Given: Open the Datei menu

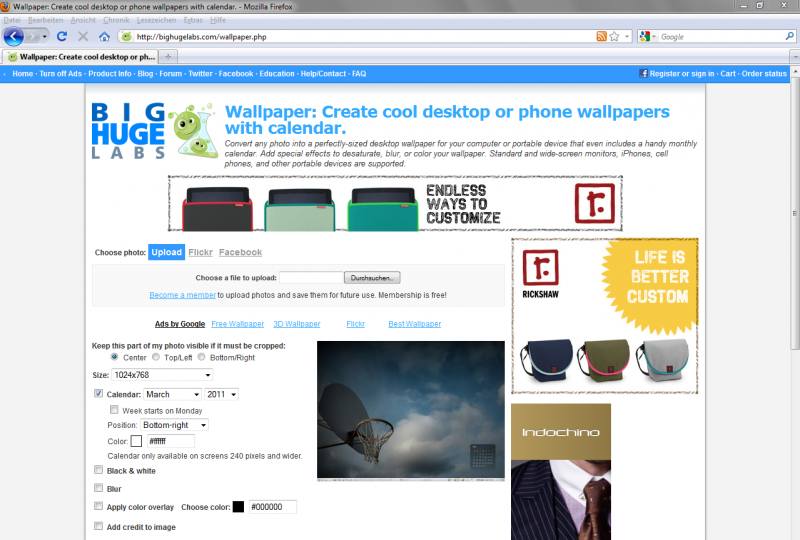Looking at the screenshot, I should click(x=12, y=20).
